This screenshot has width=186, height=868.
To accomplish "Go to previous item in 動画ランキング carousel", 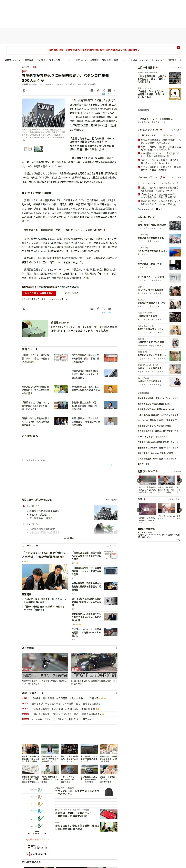I will click(139, 480).
